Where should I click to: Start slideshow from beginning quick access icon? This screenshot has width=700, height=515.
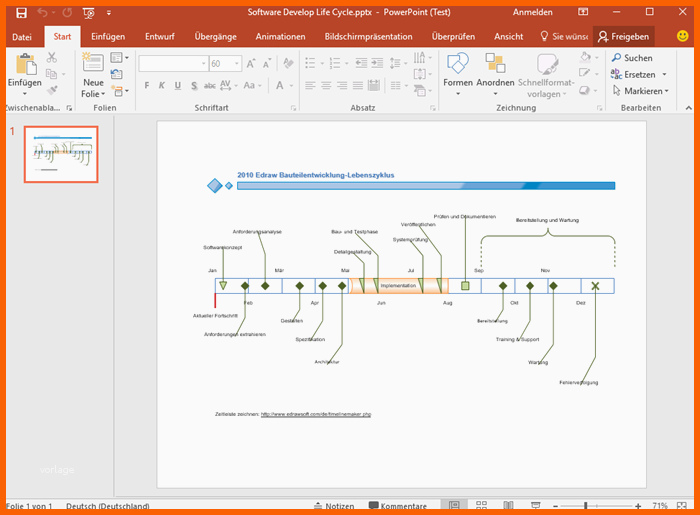(x=88, y=13)
